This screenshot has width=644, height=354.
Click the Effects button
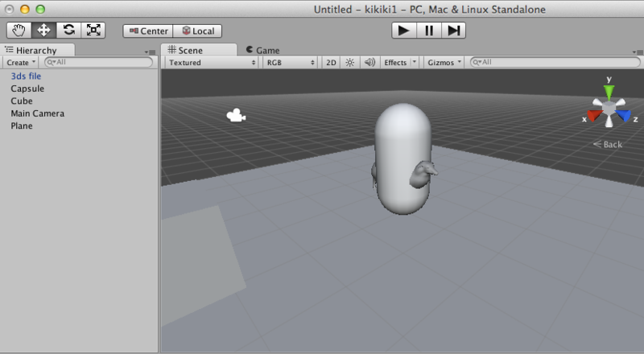(395, 63)
